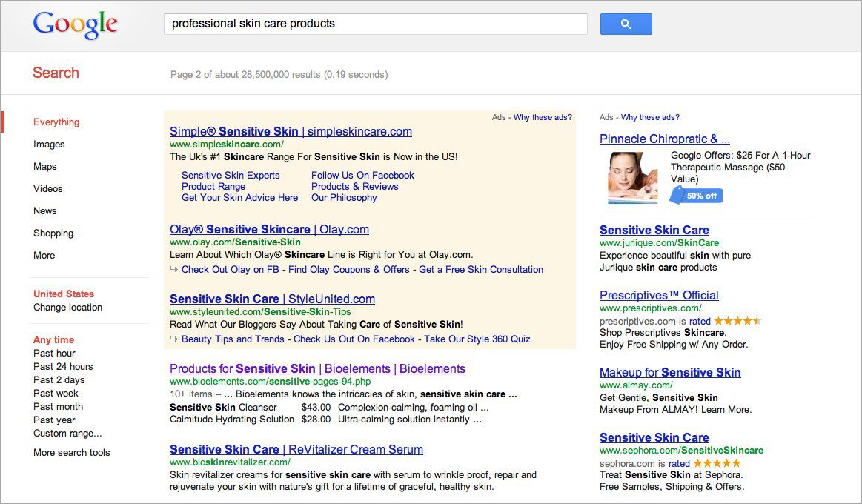This screenshot has width=862, height=504.
Task: Switch to Shopping results
Action: pyautogui.click(x=53, y=233)
